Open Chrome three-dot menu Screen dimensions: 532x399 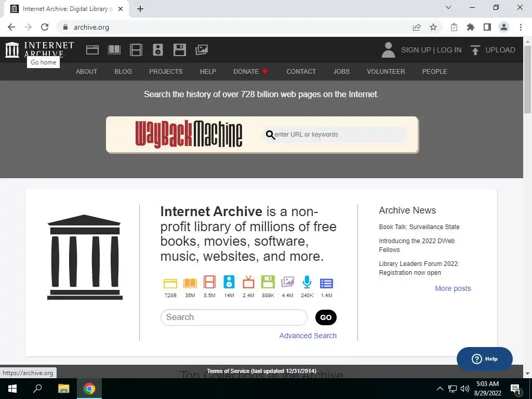pos(521,27)
